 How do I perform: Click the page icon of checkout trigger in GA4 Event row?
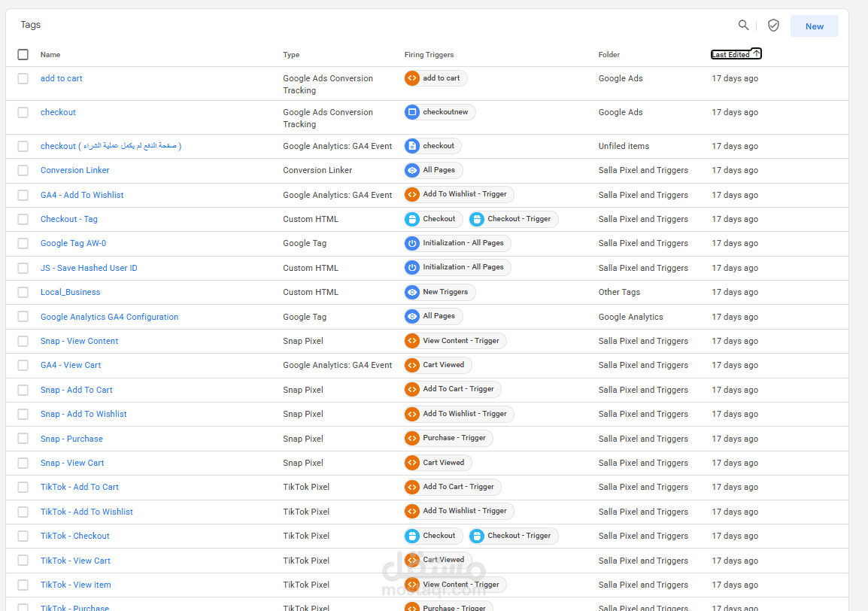pos(412,146)
